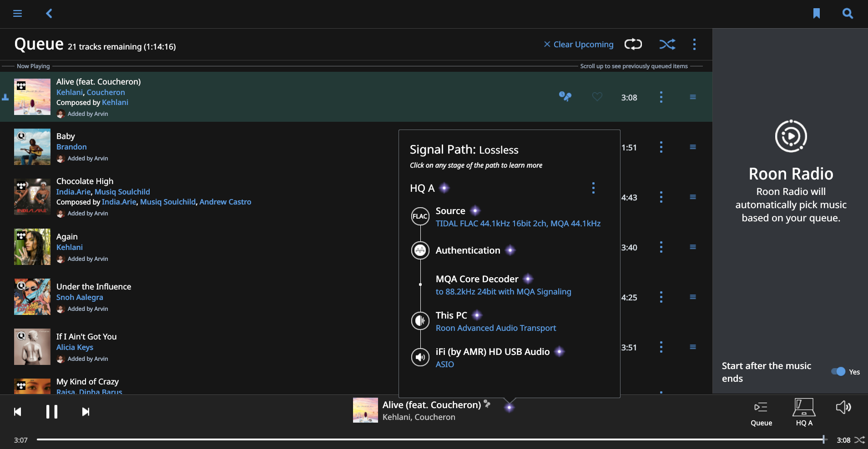Pause playback

click(x=52, y=412)
